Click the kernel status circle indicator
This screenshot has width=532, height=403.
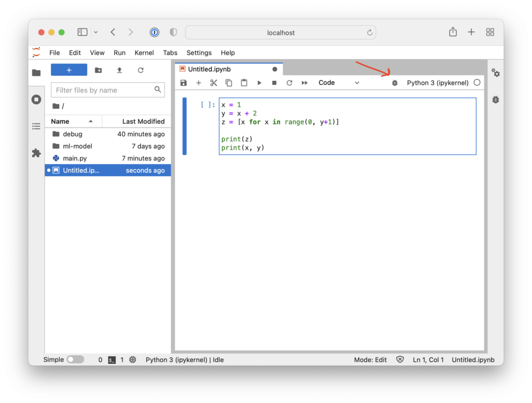click(x=477, y=83)
